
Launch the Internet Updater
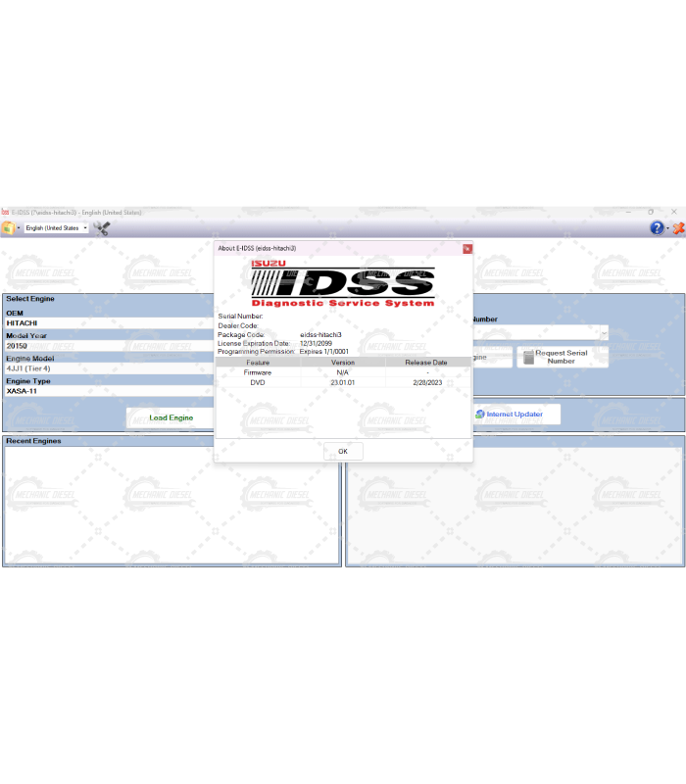(x=509, y=415)
